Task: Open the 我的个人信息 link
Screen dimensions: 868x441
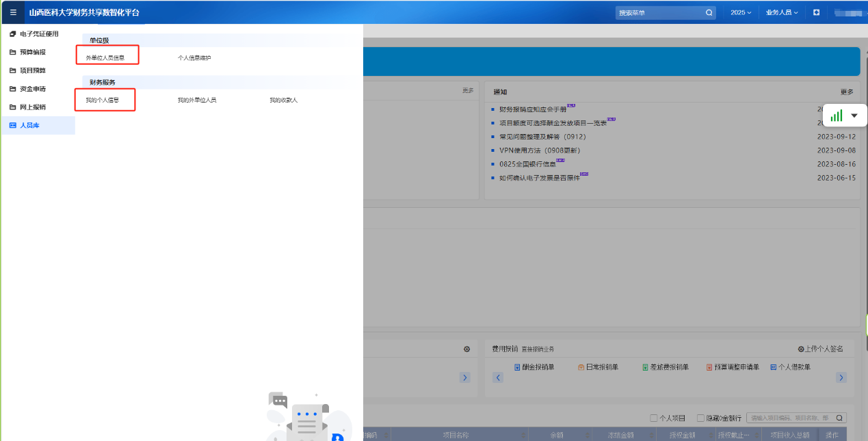Action: [103, 100]
